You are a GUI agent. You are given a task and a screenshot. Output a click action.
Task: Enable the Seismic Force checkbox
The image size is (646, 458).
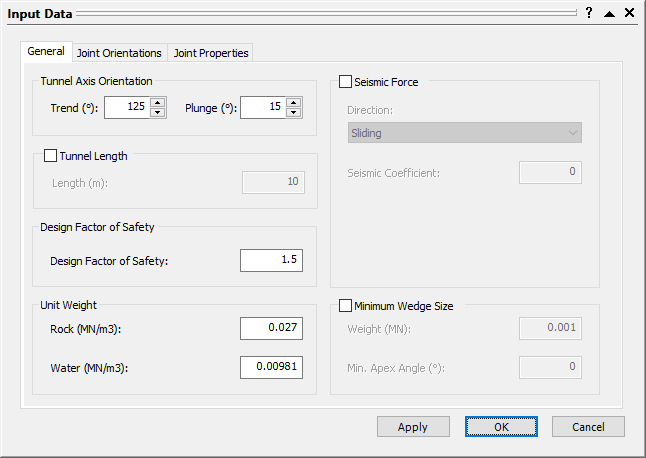345,82
